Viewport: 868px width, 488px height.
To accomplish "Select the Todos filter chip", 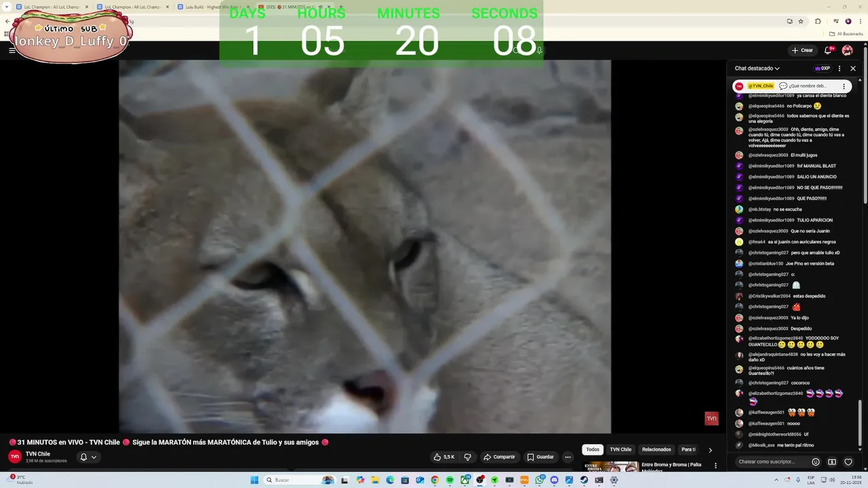I will (x=593, y=449).
